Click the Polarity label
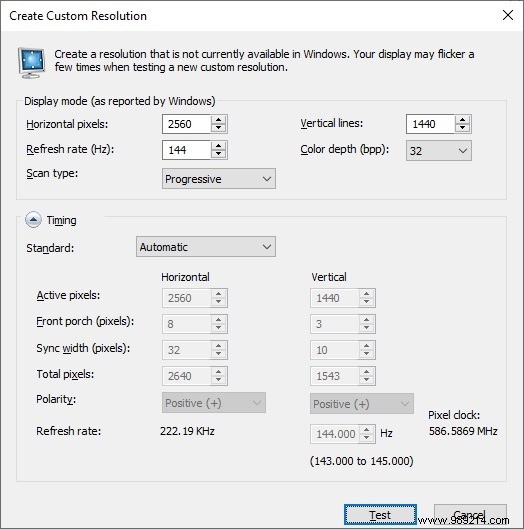This screenshot has height=529, width=524. [x=56, y=399]
